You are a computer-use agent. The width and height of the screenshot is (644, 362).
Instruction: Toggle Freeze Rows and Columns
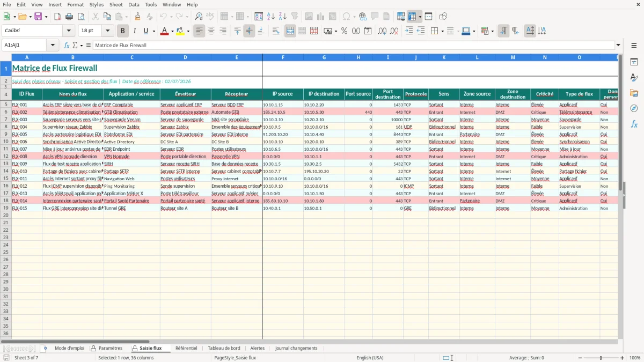tap(412, 17)
